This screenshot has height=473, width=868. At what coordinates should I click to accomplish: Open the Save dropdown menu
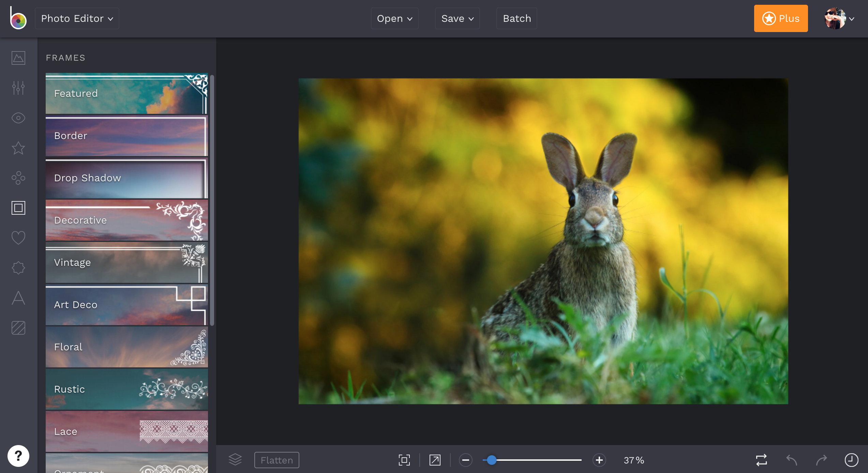[x=457, y=18]
